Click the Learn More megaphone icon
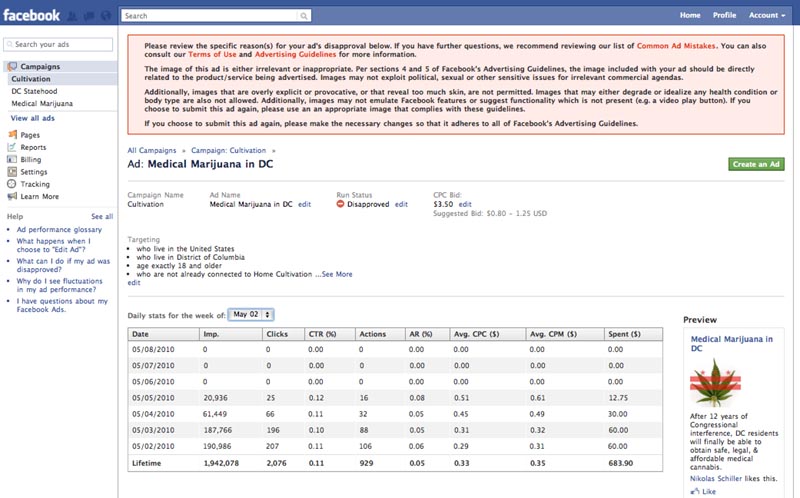The width and height of the screenshot is (800, 498). tap(12, 196)
